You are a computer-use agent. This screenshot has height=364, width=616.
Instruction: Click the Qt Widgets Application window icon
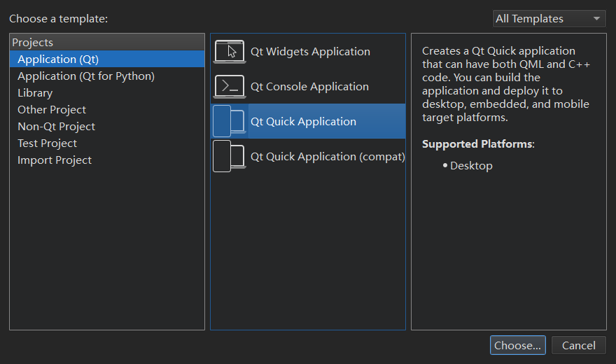point(229,52)
